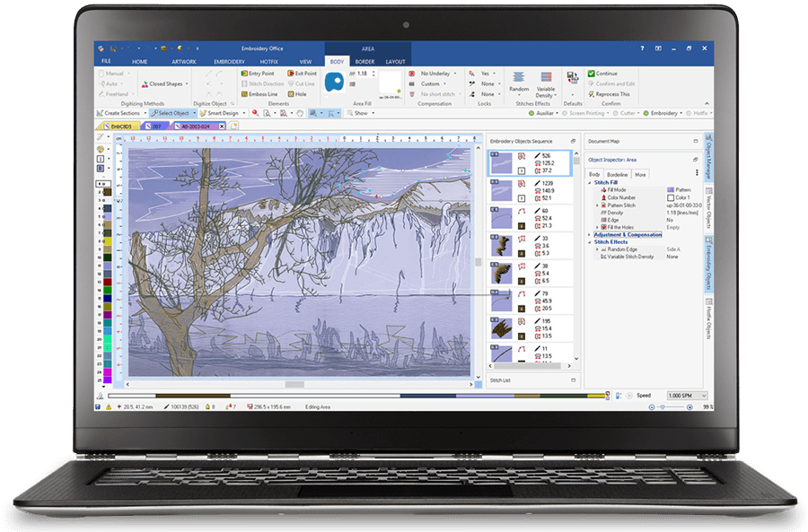The image size is (808, 532).
Task: Expand the Adjustment & Compensation section
Action: pos(590,235)
